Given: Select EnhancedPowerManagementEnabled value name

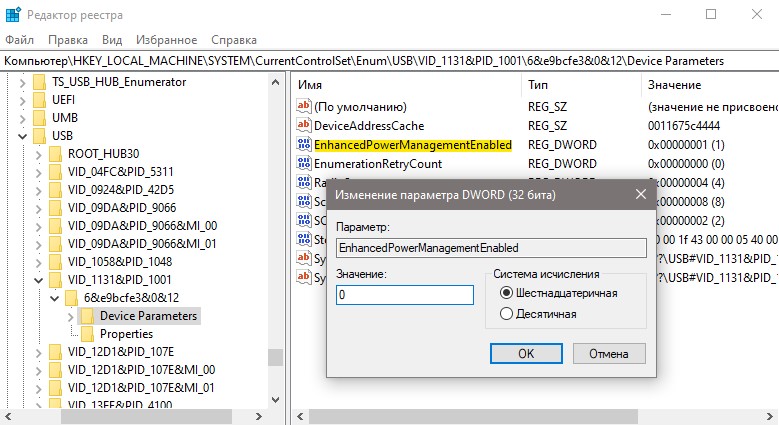Looking at the screenshot, I should click(413, 145).
